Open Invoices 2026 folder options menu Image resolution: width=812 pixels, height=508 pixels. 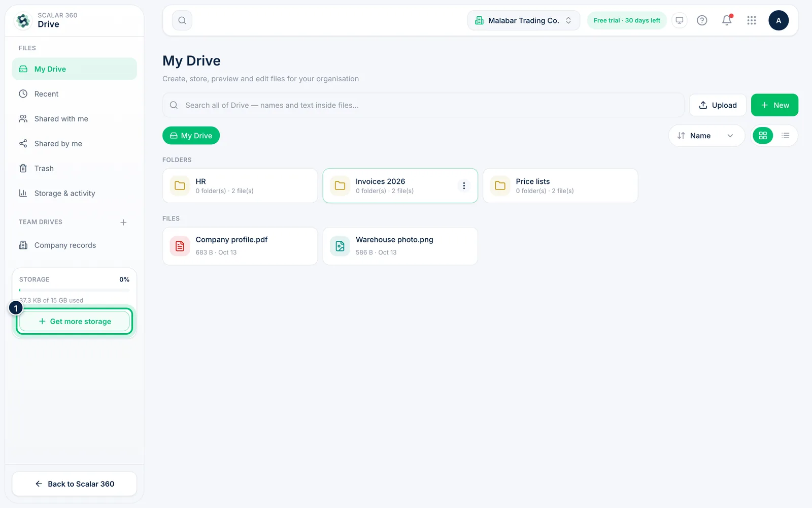click(x=464, y=186)
